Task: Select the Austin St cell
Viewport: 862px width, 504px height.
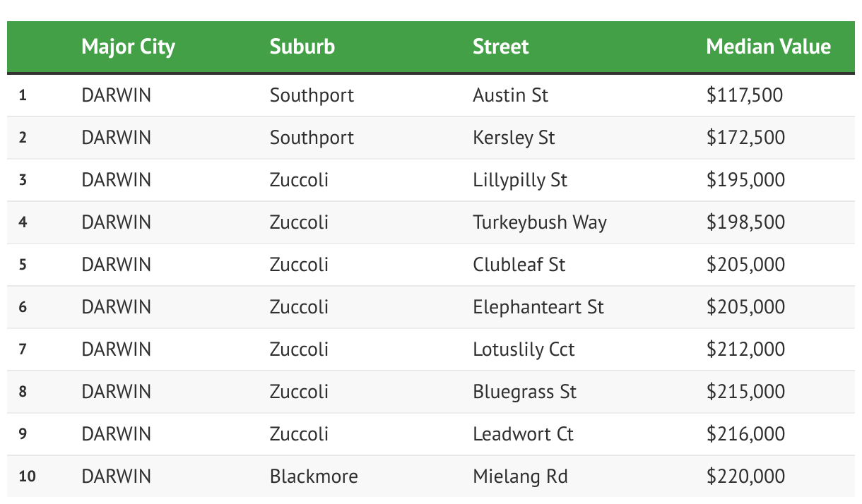Action: pos(510,95)
